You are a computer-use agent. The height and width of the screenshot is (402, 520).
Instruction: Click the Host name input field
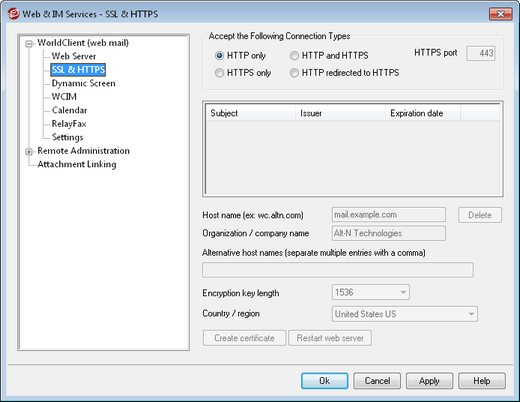[389, 215]
